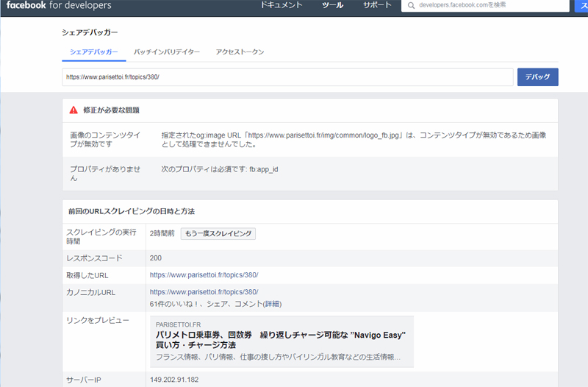Screen dimensions: 588x387
Task: Focus the developers.facebook.com search field
Action: [x=485, y=5]
